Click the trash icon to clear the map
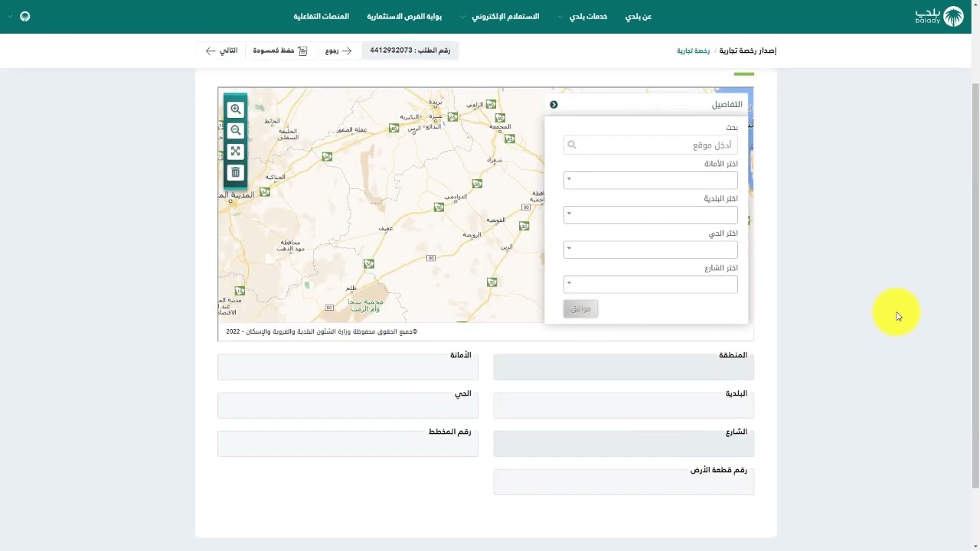This screenshot has height=551, width=980. coord(236,173)
